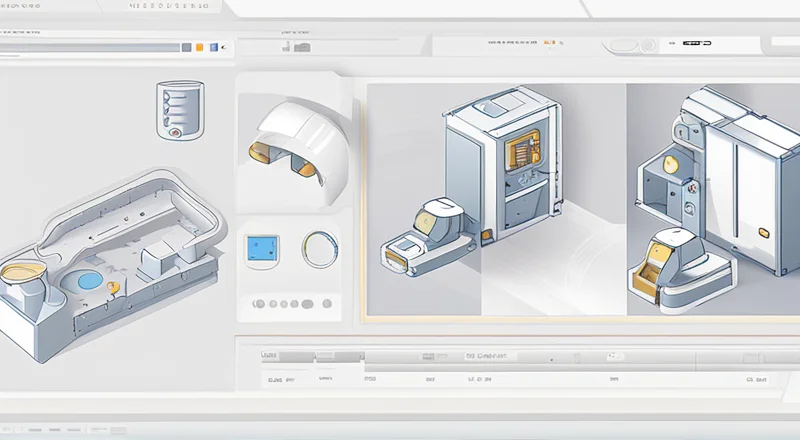Select the orange square in the top toolbar
The height and width of the screenshot is (440, 800).
[200, 47]
